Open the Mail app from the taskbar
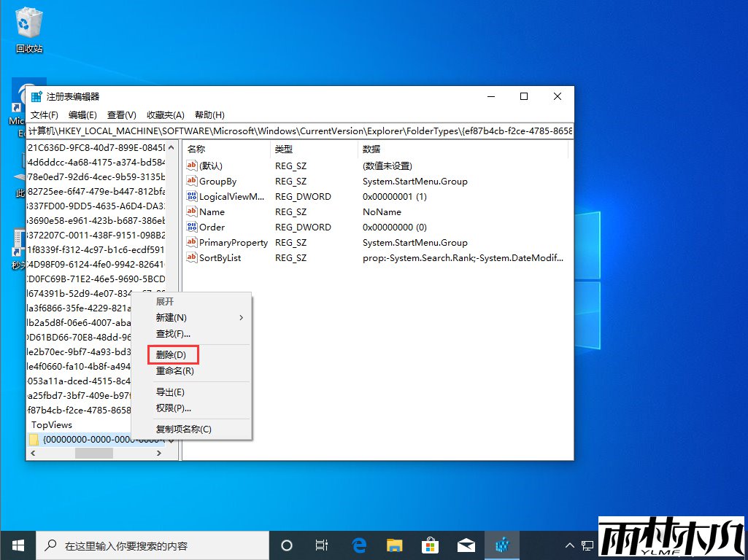 coord(466,545)
